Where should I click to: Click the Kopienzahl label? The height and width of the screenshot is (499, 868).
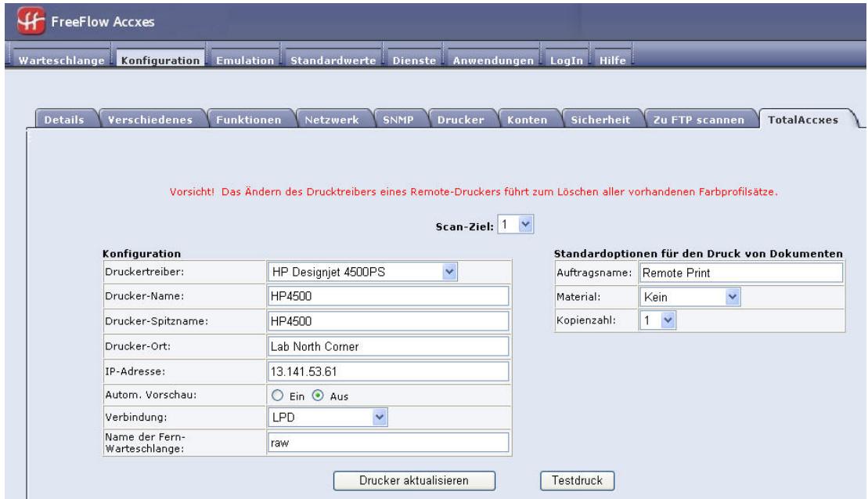tap(585, 320)
